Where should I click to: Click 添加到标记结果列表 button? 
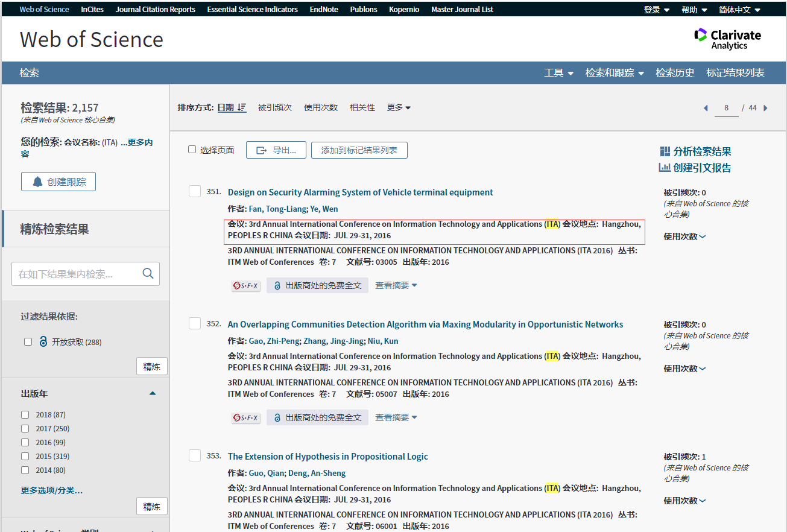point(359,150)
